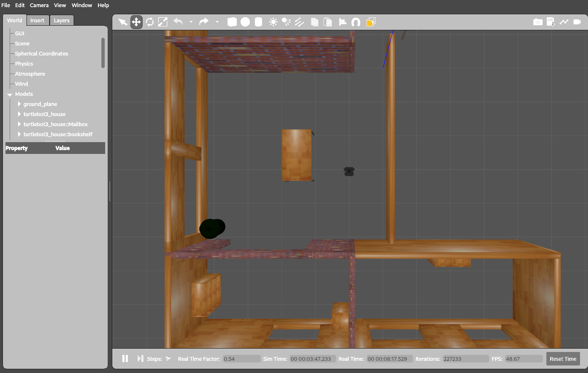Image resolution: width=588 pixels, height=373 pixels.
Task: Open the data logger with the LOG icon
Action: coord(551,21)
